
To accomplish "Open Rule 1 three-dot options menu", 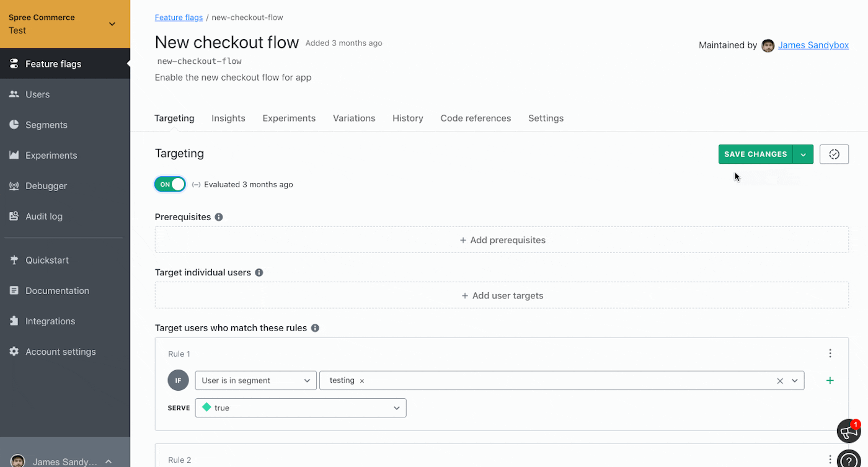I will (x=830, y=354).
